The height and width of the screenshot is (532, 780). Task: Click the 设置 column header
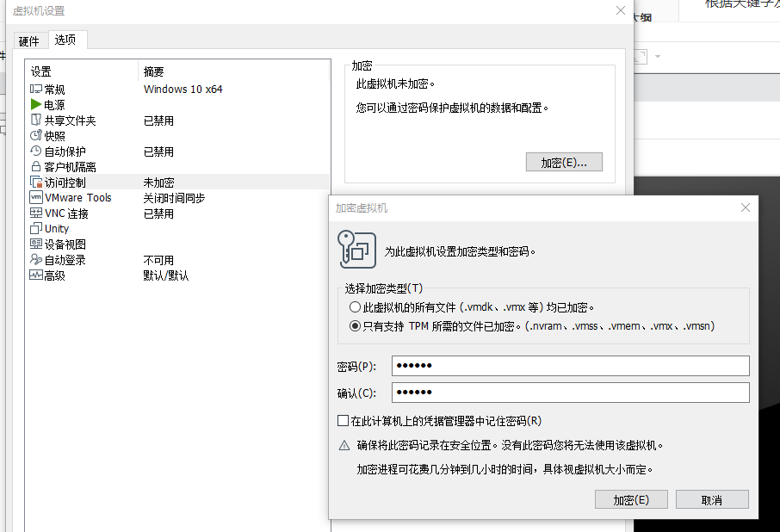(40, 71)
